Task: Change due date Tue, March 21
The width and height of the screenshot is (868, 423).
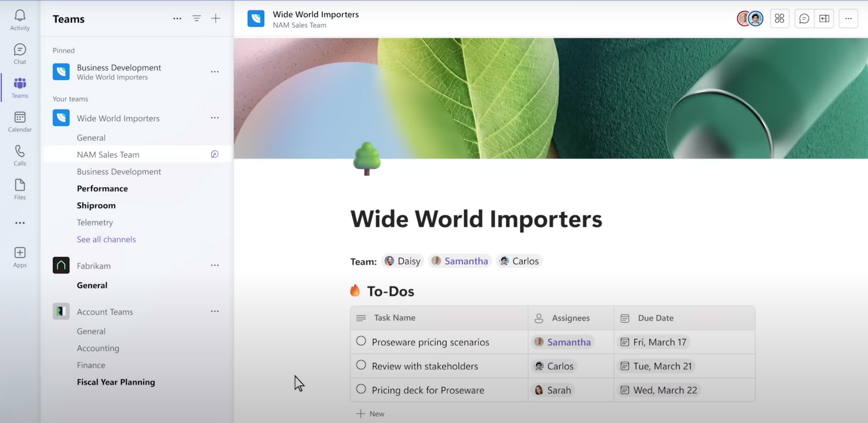Action: click(656, 366)
